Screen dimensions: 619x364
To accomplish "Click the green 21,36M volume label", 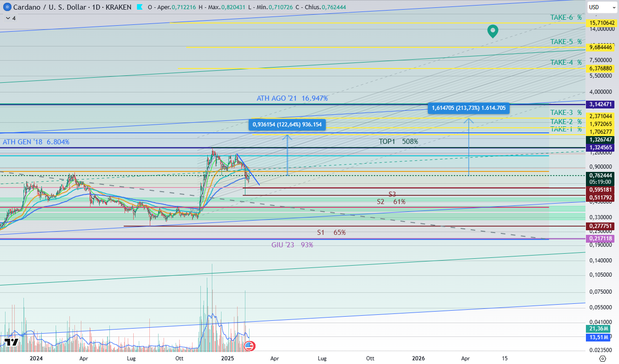I will pos(598,329).
